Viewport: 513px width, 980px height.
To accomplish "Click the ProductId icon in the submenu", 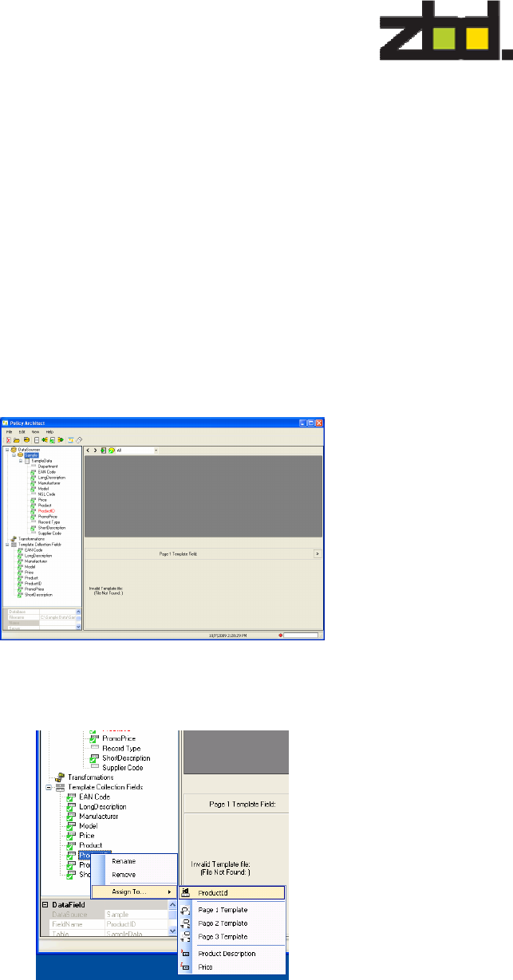I will 186,892.
